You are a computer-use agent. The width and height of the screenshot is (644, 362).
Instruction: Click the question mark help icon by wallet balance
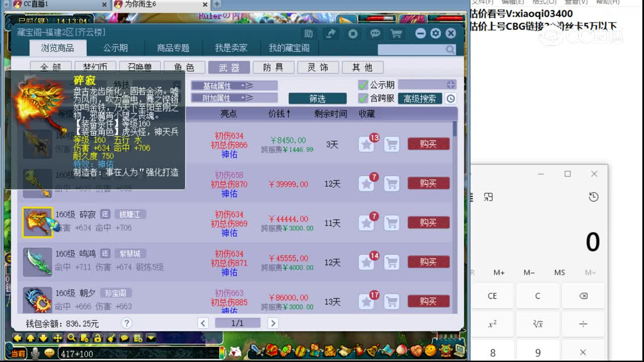tap(127, 323)
